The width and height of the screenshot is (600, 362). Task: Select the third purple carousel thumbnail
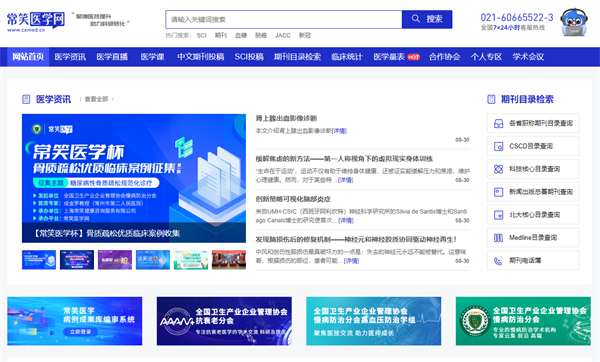click(x=115, y=260)
